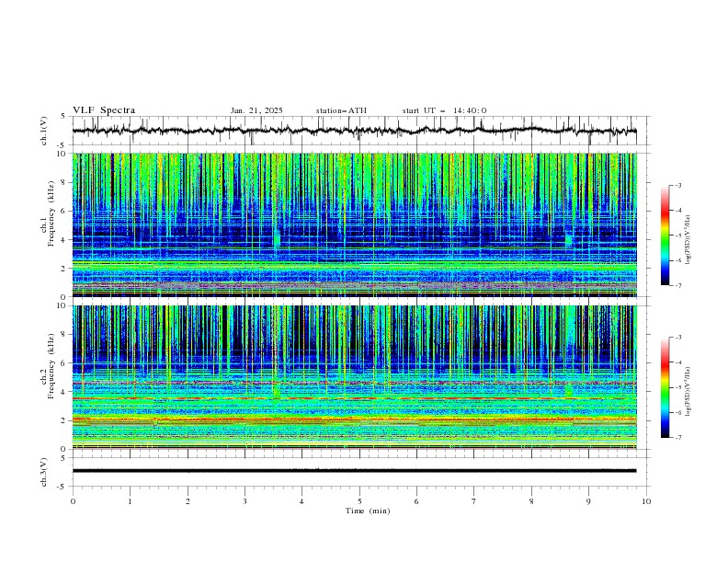Click the time axis tick label "10"

tap(646, 501)
